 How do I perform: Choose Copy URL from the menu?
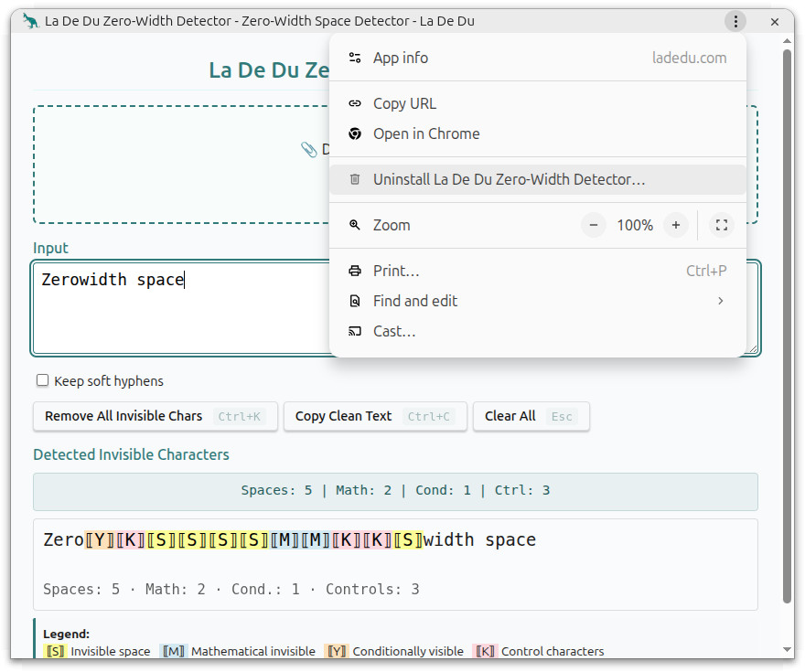tap(538, 103)
